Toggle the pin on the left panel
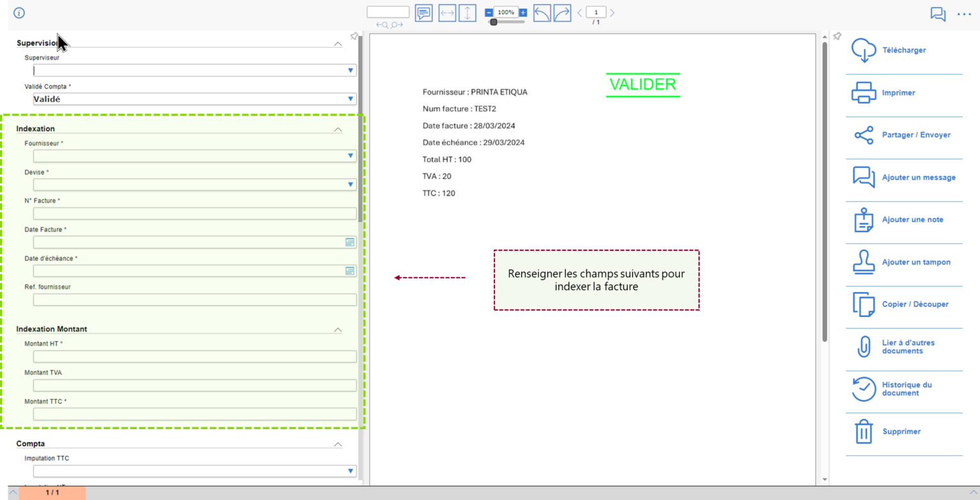The image size is (980, 500). (354, 36)
